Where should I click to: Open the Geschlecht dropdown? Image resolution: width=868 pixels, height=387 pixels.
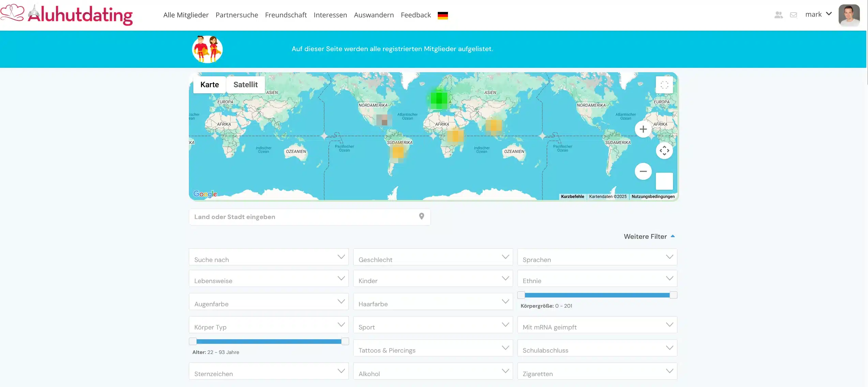point(433,257)
